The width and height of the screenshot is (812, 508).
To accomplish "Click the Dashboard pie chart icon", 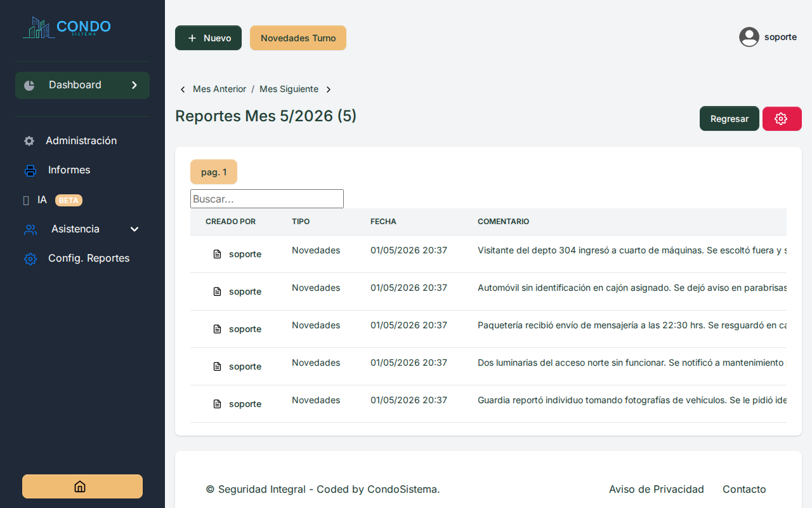I will [x=29, y=85].
